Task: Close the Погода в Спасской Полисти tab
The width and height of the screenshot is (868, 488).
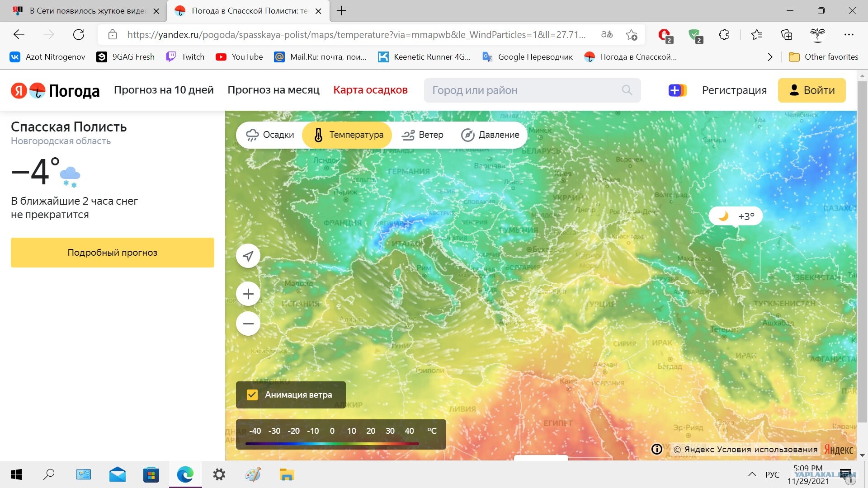Action: pyautogui.click(x=318, y=11)
